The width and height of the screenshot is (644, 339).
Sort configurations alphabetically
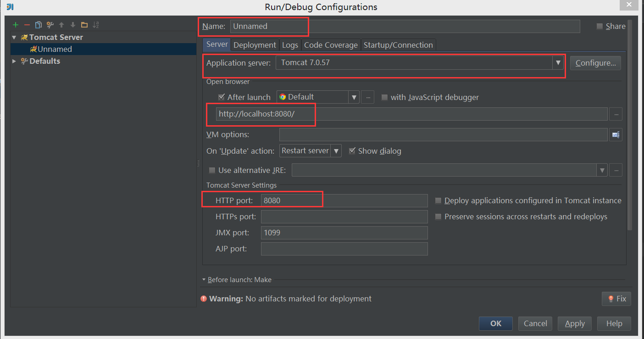pos(96,25)
